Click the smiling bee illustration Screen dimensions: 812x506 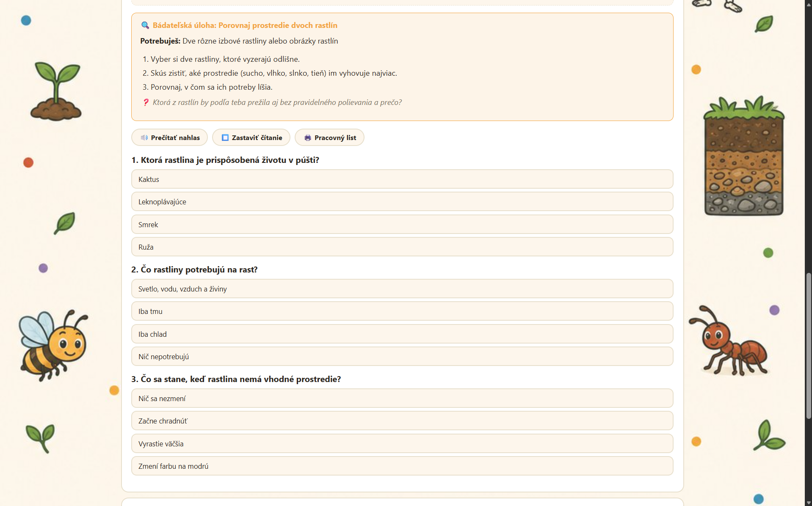(53, 345)
